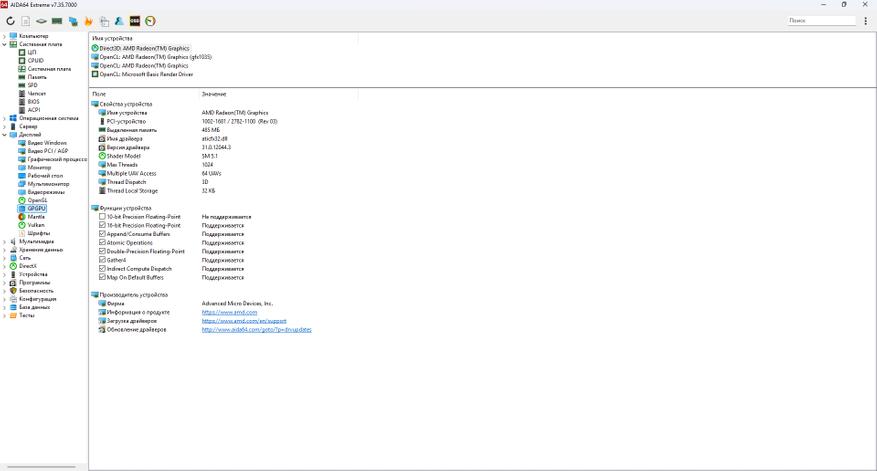Click Gather4 checkbox
This screenshot has width=877, height=471.
[102, 260]
